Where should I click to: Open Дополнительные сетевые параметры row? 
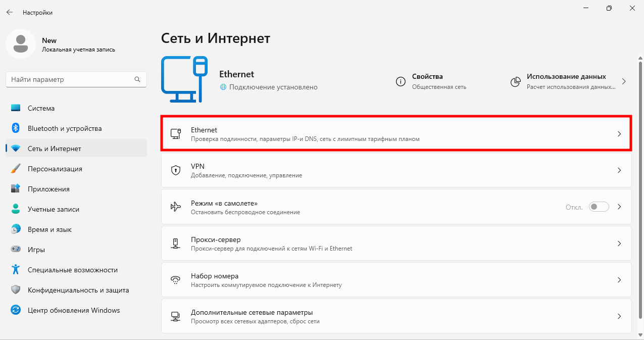[x=397, y=316]
